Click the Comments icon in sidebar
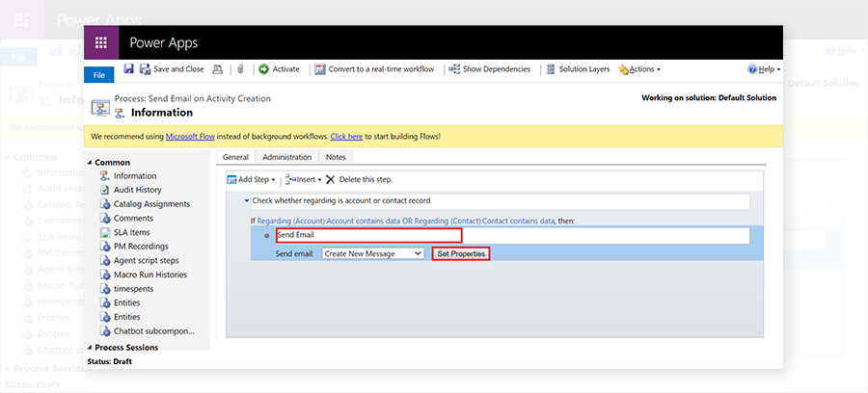This screenshot has height=393, width=868. (x=104, y=219)
